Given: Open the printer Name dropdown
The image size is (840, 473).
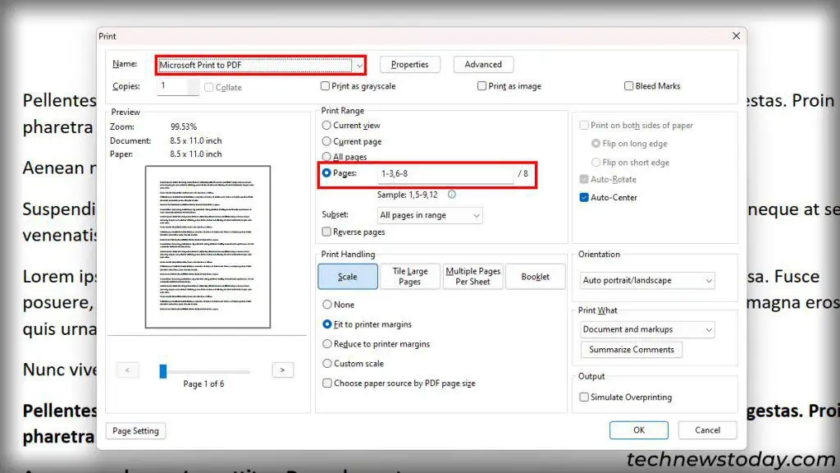Looking at the screenshot, I should pyautogui.click(x=261, y=65).
